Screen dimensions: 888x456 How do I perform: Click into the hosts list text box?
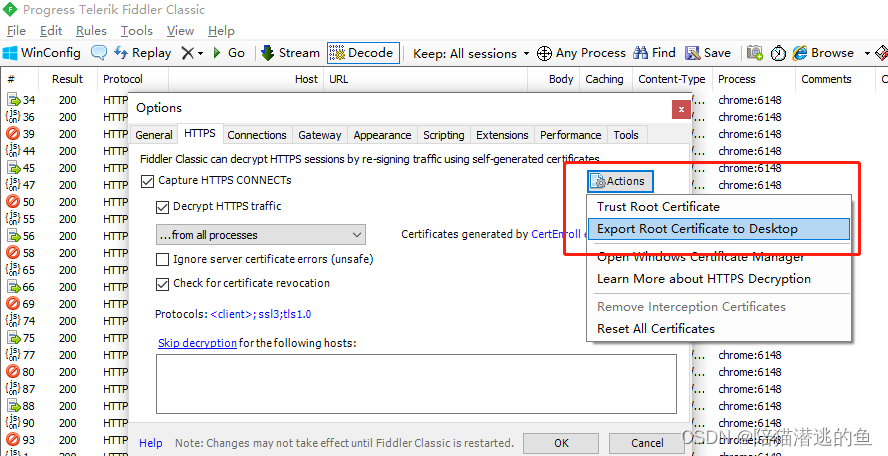pos(416,383)
